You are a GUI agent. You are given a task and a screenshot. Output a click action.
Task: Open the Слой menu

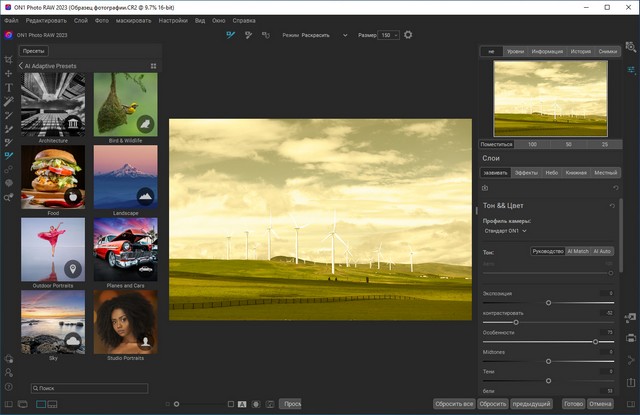(x=80, y=20)
